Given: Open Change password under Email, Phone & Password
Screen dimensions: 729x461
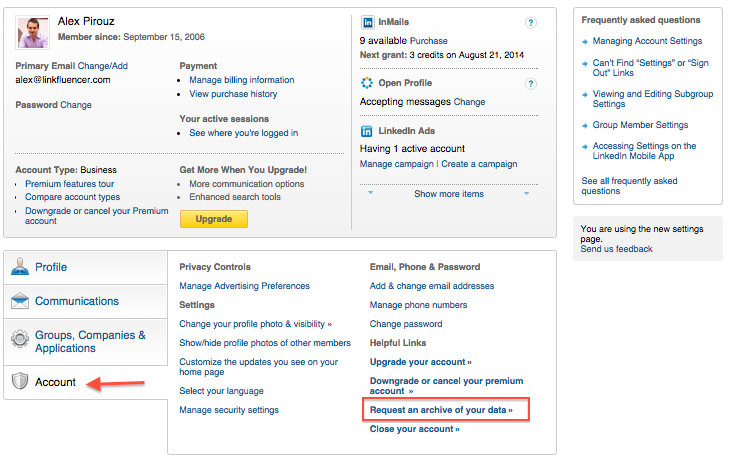Looking at the screenshot, I should tap(406, 324).
